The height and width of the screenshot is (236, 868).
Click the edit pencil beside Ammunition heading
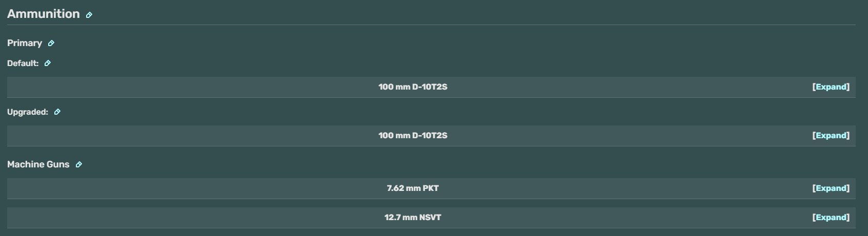click(89, 15)
